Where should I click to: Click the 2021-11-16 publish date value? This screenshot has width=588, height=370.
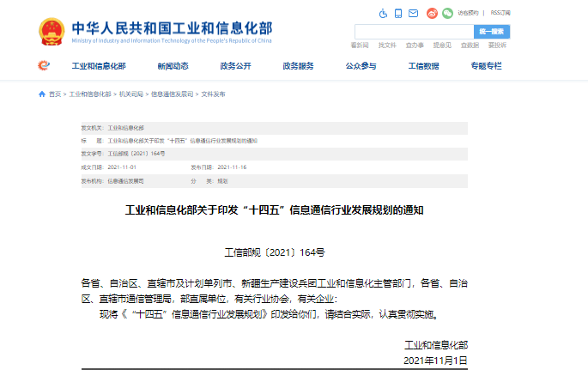232,167
